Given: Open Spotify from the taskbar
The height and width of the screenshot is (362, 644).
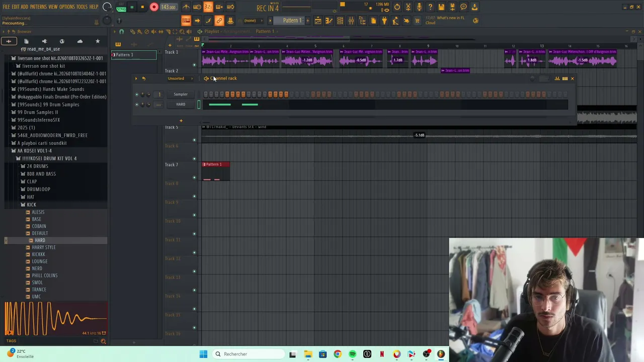Looking at the screenshot, I should 352,354.
